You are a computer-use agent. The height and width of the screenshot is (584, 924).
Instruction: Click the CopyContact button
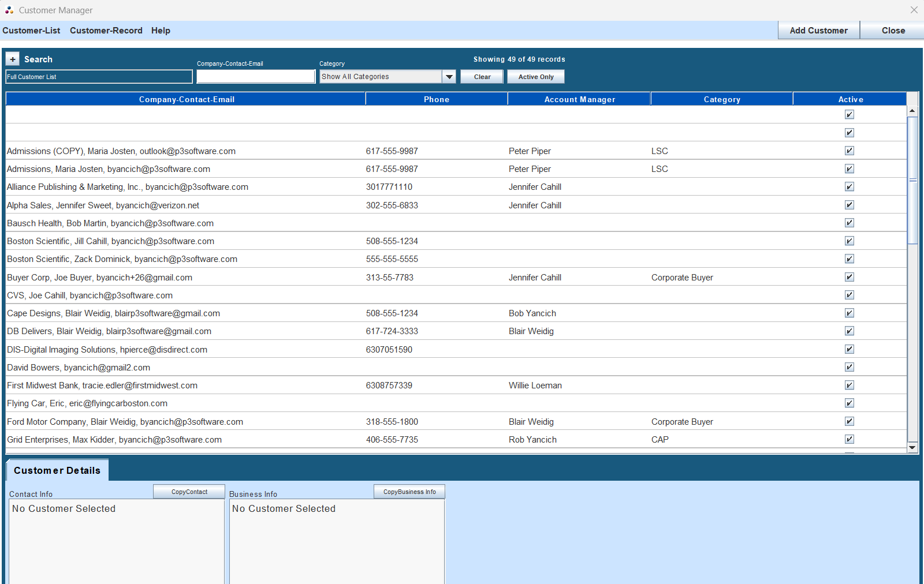188,491
